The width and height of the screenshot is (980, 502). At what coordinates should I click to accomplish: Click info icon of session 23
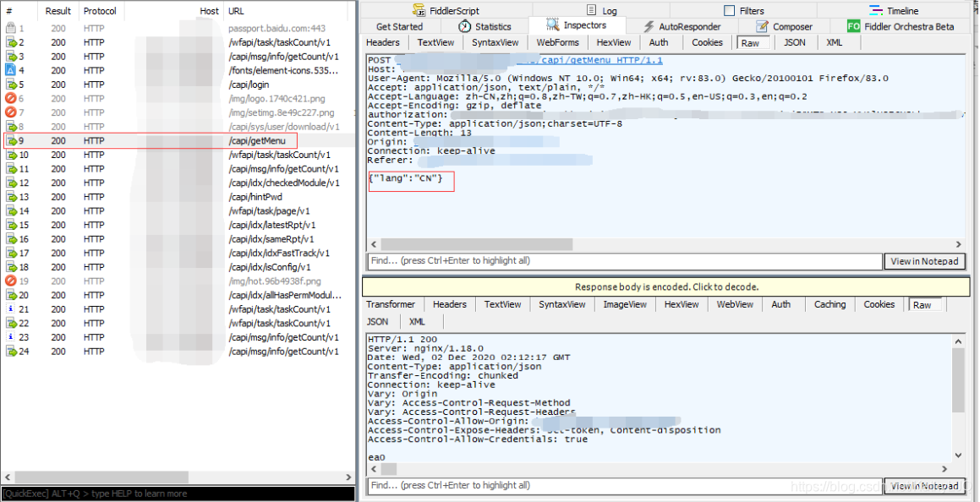(11, 337)
